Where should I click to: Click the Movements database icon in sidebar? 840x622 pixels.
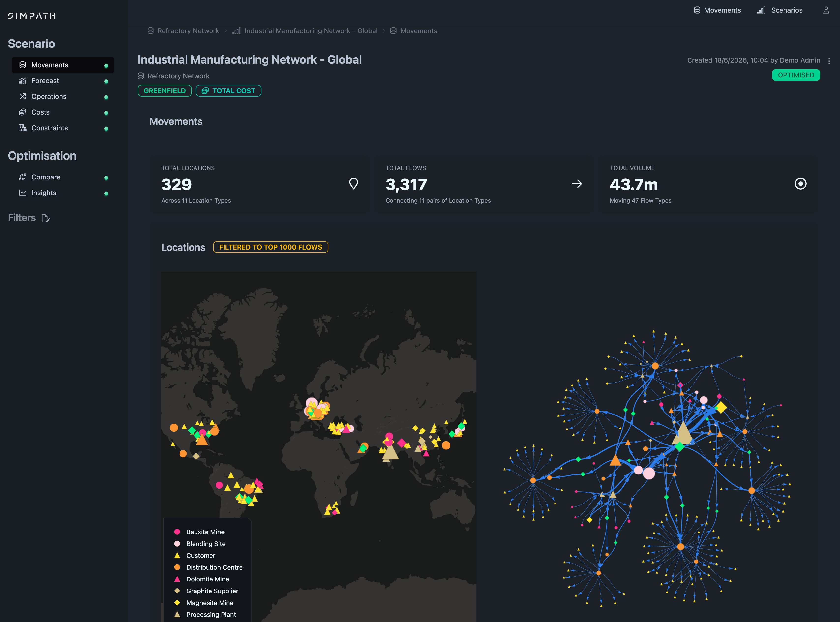click(23, 65)
